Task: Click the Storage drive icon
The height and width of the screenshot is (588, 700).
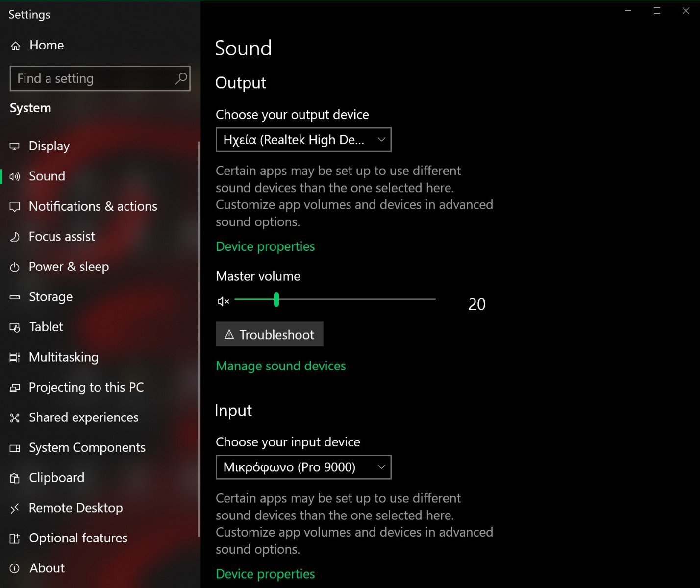Action: 15,297
